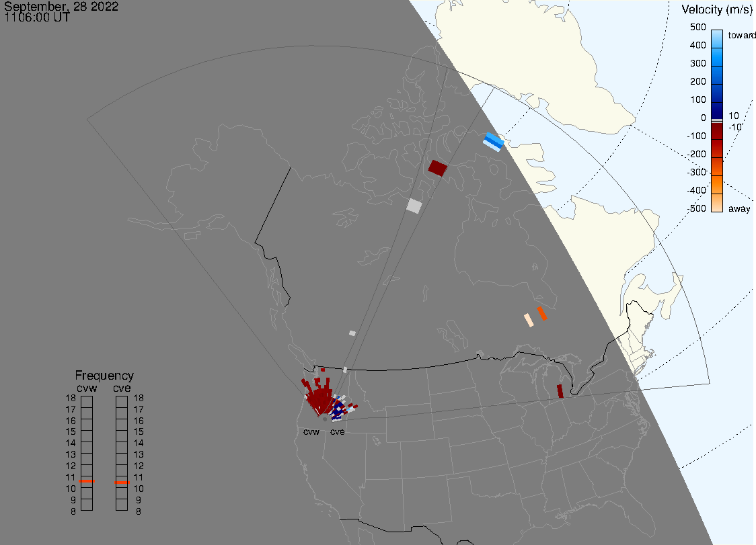This screenshot has height=545, width=756.
Task: Select the 1106:00 UT timestamp
Action: point(37,18)
